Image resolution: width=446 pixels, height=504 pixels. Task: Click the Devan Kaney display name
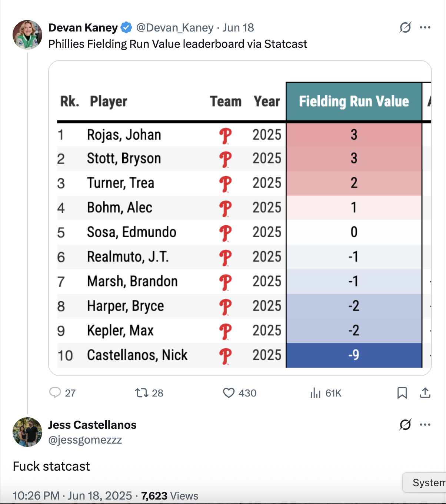83,28
